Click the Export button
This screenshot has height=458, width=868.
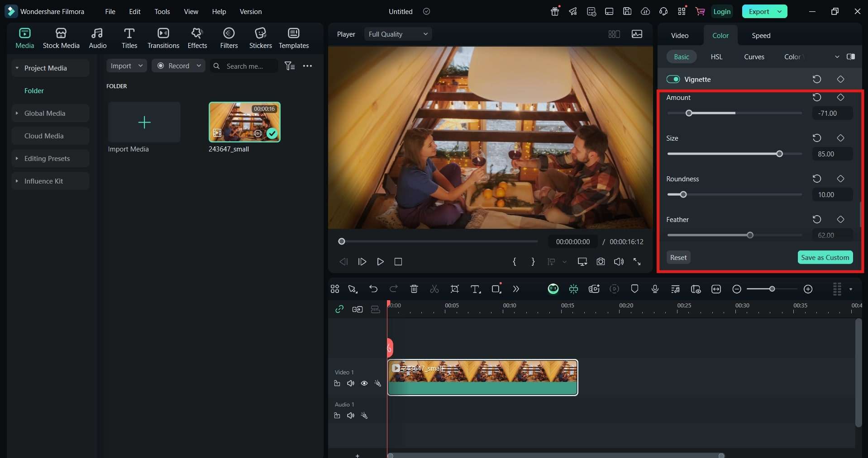click(x=758, y=11)
